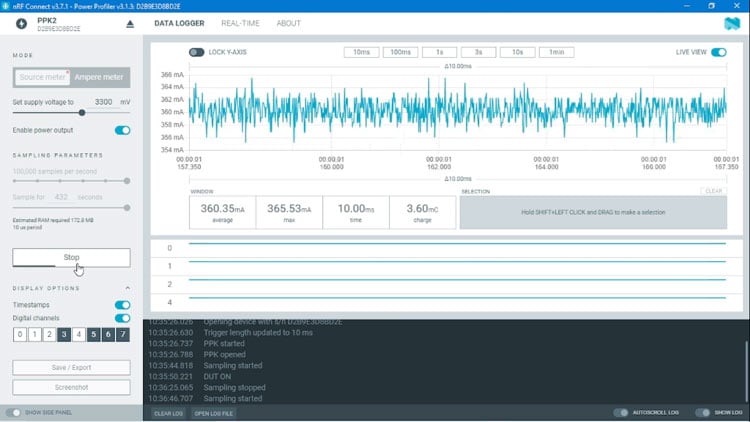Toggle digital channel 5
Viewport: 750px width, 422px height.
click(94, 334)
